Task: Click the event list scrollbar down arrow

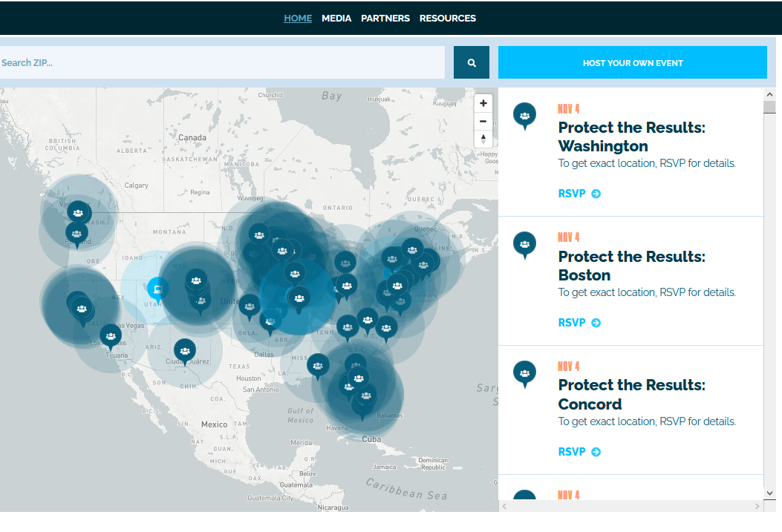Action: tap(769, 493)
